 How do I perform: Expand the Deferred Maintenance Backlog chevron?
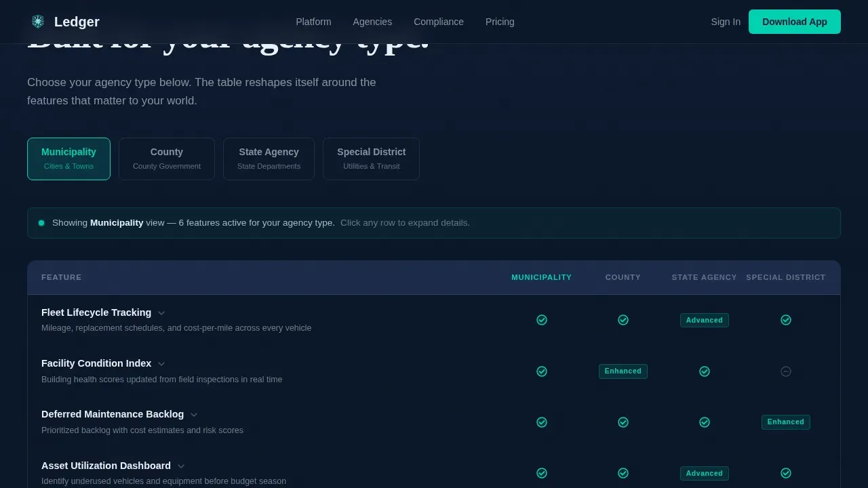point(194,415)
